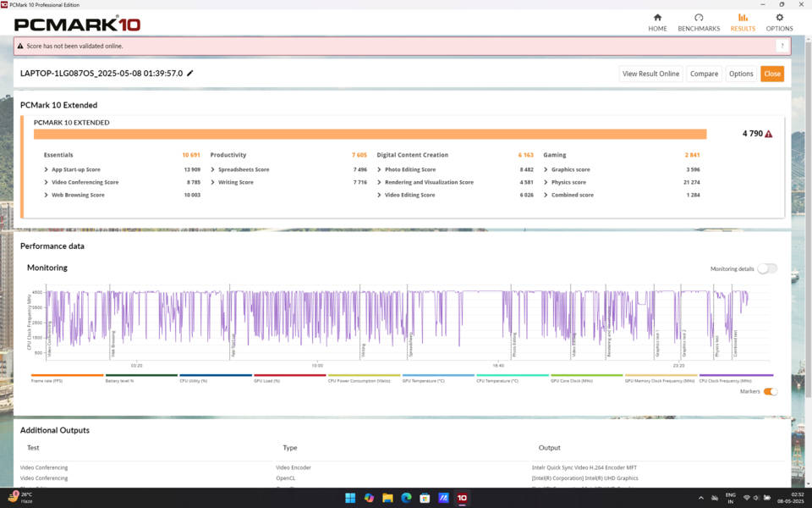Select Frame rate (FPS) legend swatch
Image resolution: width=812 pixels, height=508 pixels.
[x=68, y=375]
